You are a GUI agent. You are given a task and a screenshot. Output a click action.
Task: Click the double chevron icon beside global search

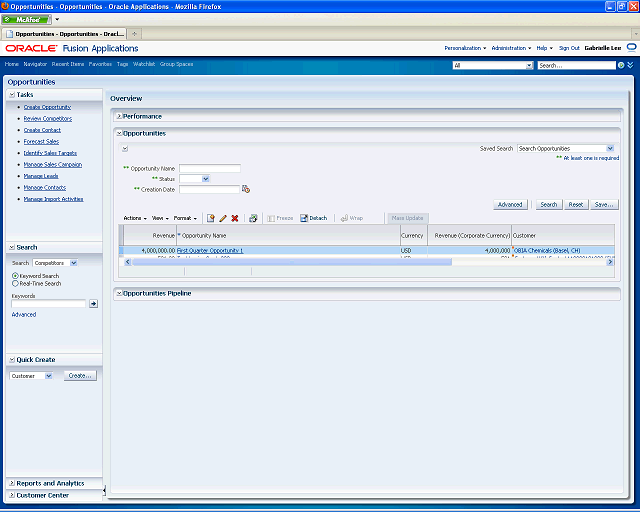click(630, 65)
